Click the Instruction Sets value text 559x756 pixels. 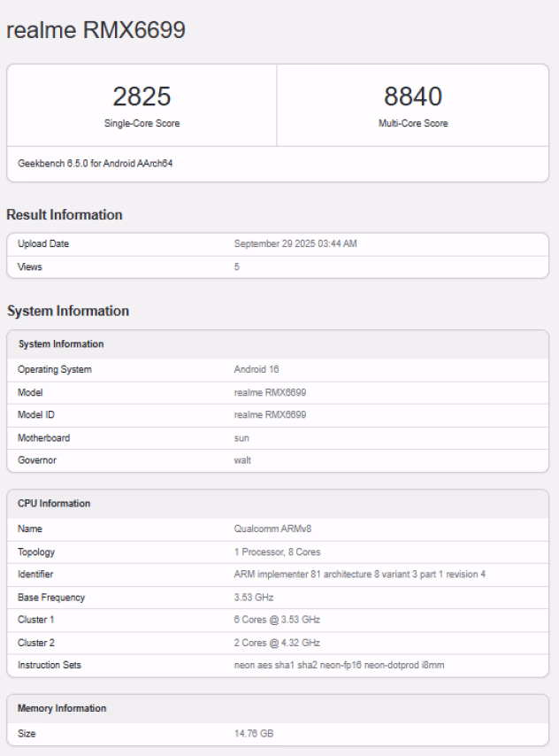click(x=339, y=666)
